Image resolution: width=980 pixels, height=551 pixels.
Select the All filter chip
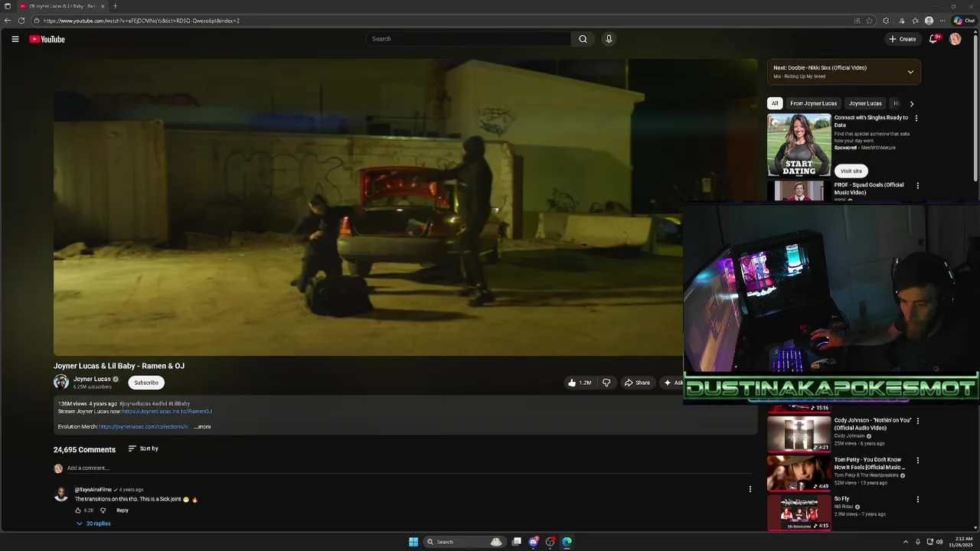775,103
